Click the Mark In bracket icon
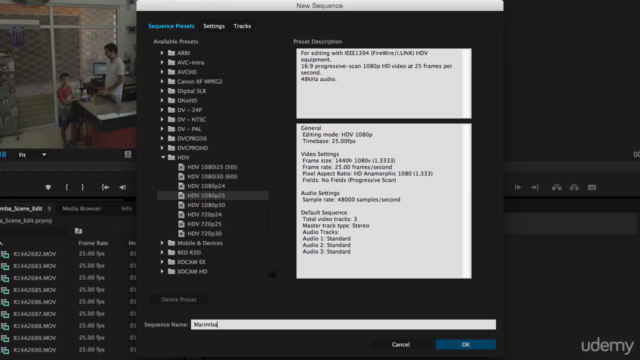This screenshot has width=640, height=360. [67, 187]
